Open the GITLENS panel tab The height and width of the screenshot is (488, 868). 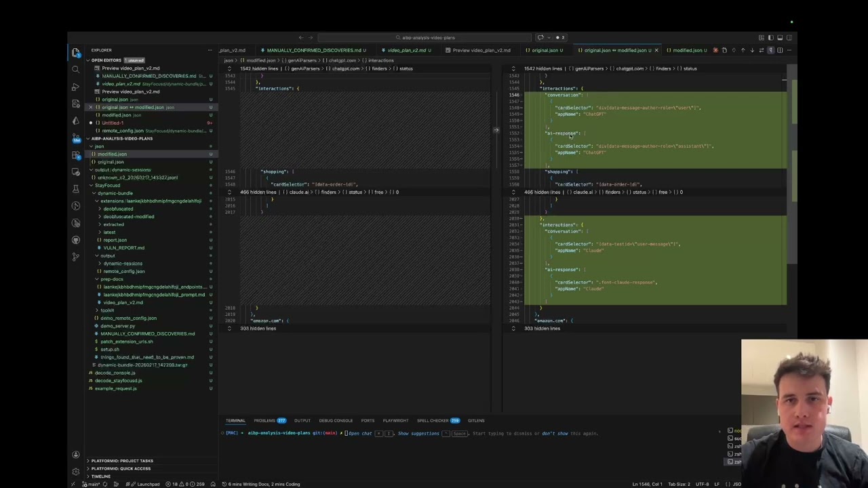pos(476,420)
